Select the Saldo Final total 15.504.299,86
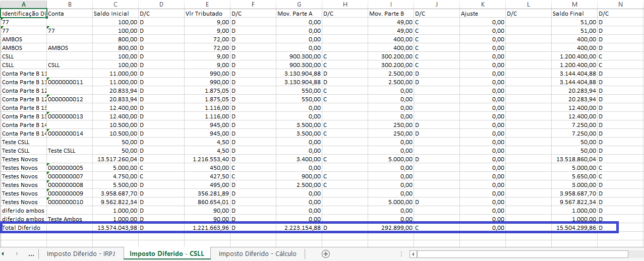This screenshot has width=644, height=261. click(574, 228)
